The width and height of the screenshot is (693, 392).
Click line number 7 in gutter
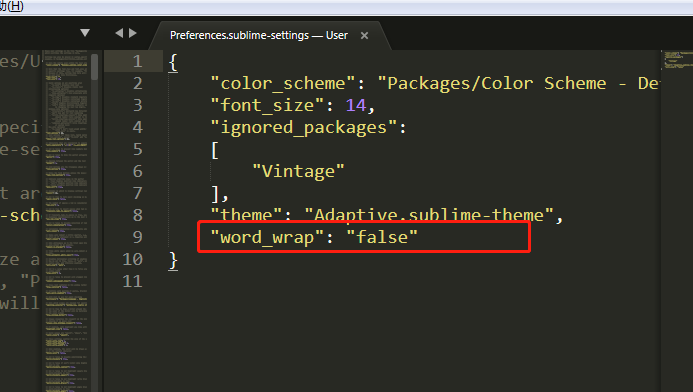tap(137, 193)
